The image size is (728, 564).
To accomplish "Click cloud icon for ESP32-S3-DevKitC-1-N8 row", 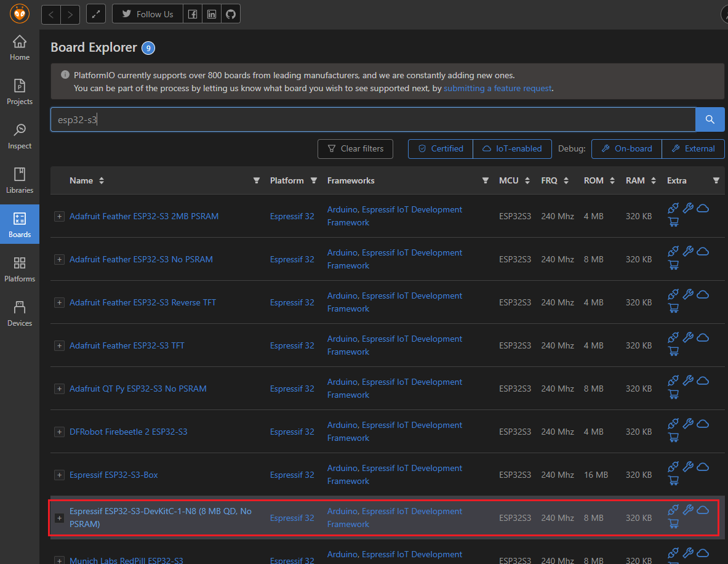I will [x=703, y=510].
